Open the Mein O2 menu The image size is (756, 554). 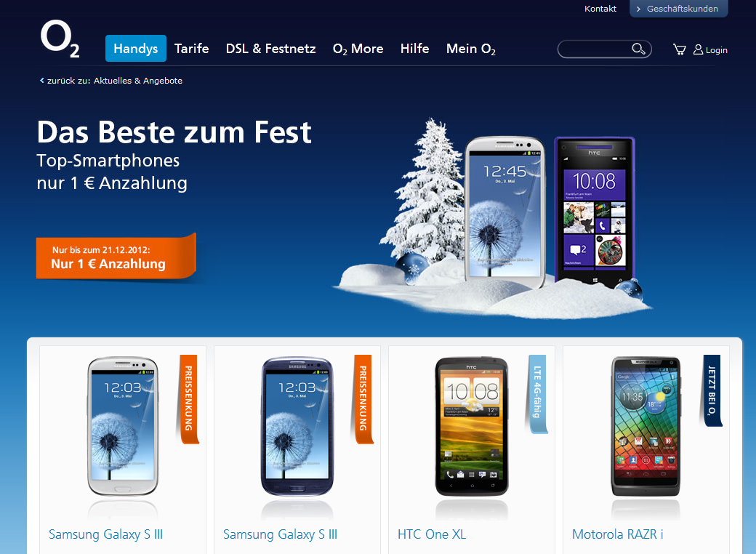pos(470,49)
